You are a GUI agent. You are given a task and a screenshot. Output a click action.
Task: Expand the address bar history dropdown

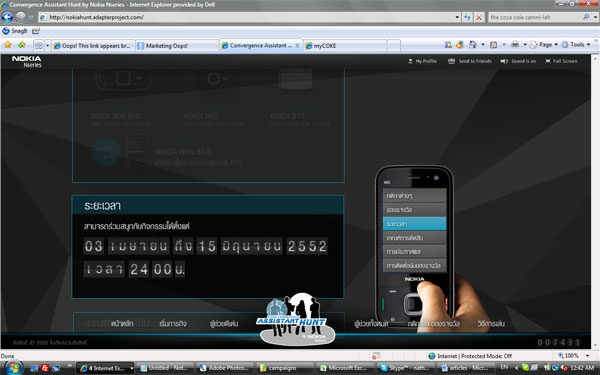(x=457, y=17)
